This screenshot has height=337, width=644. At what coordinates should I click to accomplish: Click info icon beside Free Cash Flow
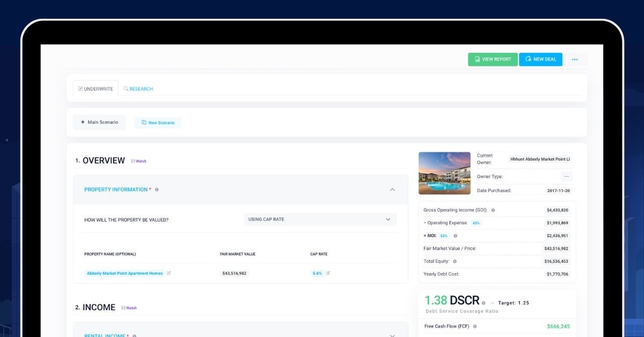(x=474, y=326)
